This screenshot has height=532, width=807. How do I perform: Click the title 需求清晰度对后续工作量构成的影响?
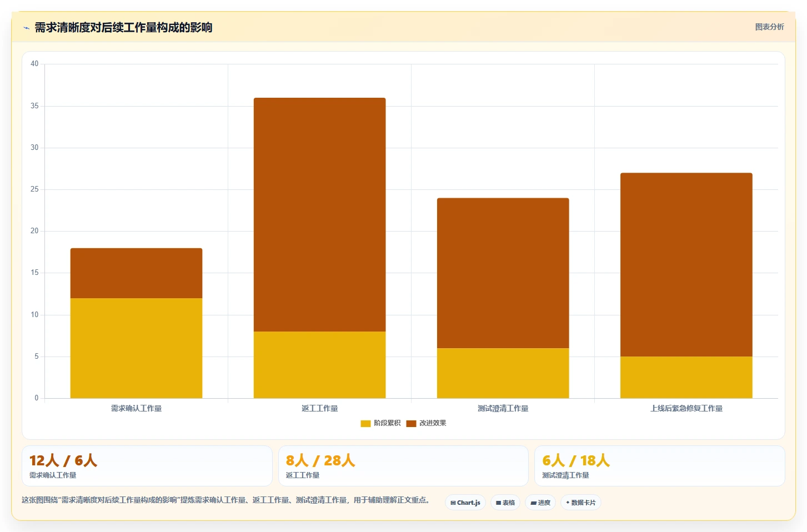click(x=123, y=28)
